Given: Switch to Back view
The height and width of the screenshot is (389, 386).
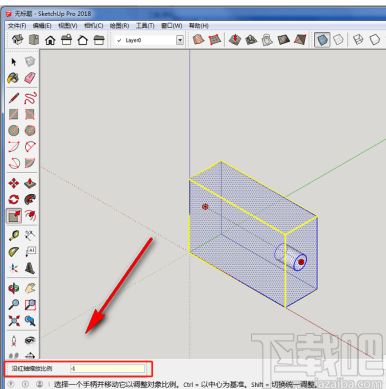Looking at the screenshot, I should [x=83, y=40].
